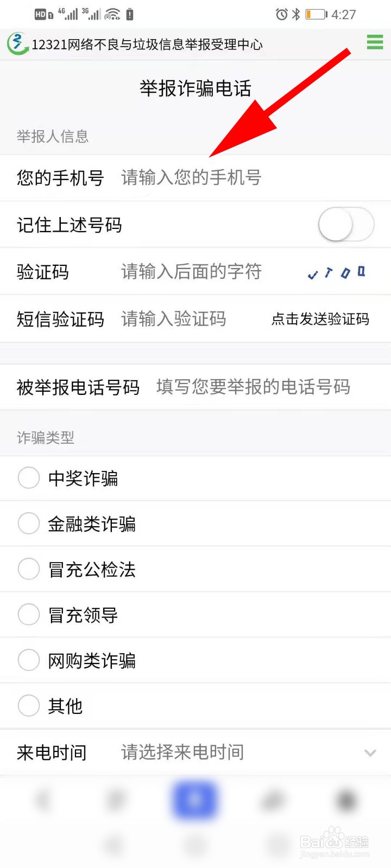
Task: Expand the 来电时间 chevron dropdown
Action: click(370, 753)
